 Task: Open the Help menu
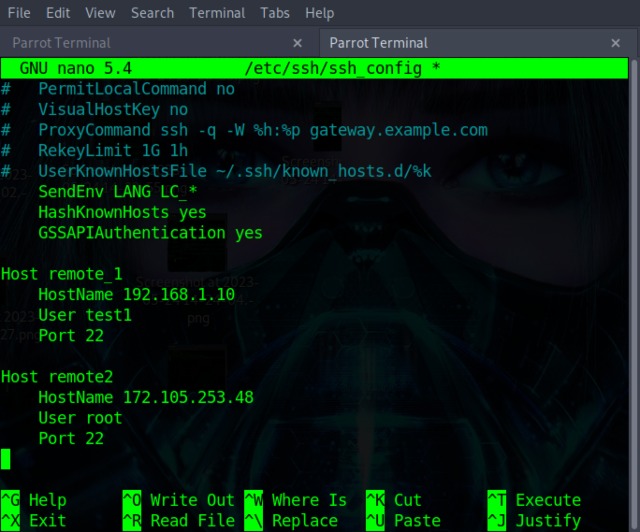(320, 13)
